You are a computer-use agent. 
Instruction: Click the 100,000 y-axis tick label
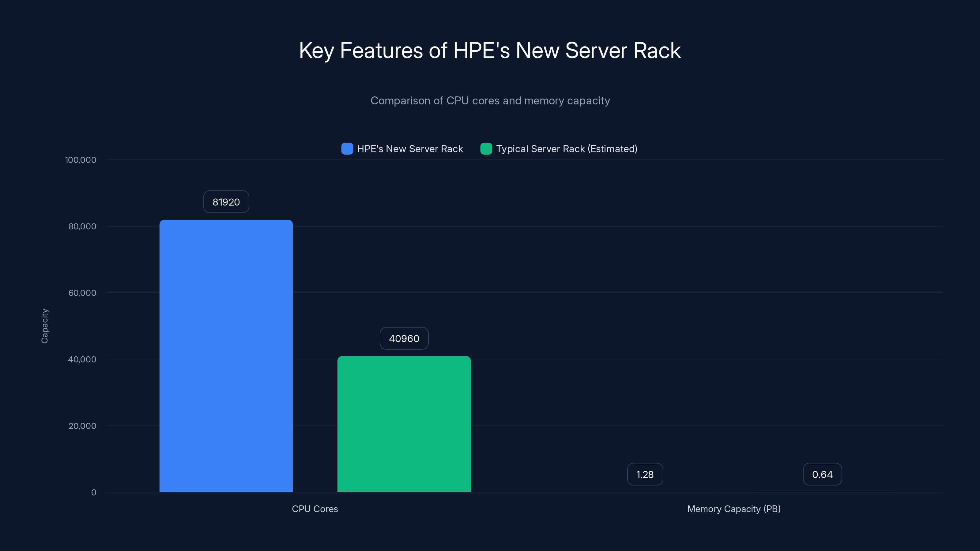click(x=81, y=160)
